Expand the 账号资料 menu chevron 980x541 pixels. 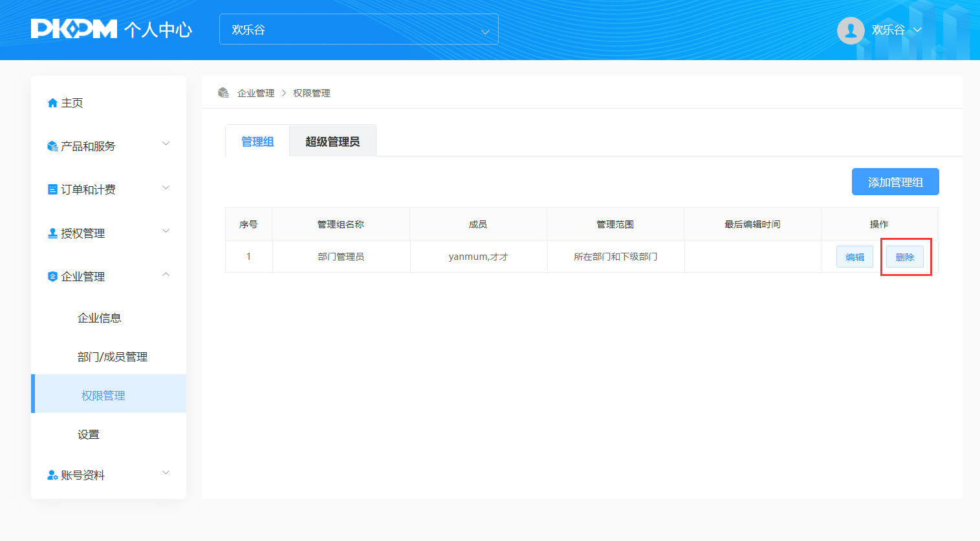point(166,473)
